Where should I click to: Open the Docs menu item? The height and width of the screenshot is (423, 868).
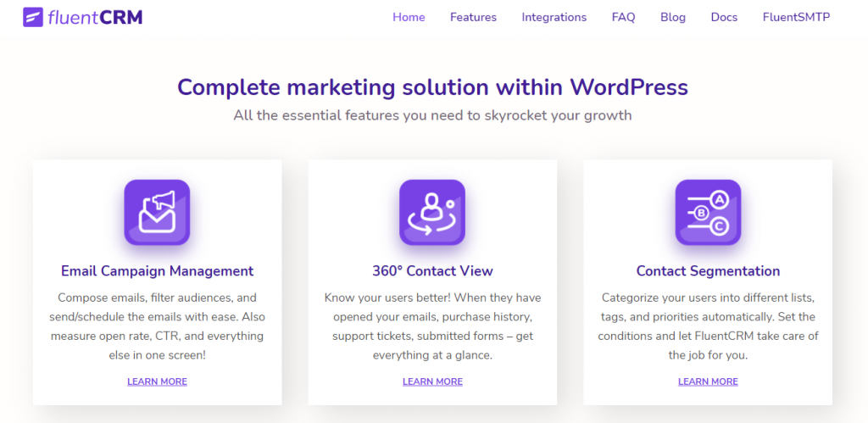[724, 17]
